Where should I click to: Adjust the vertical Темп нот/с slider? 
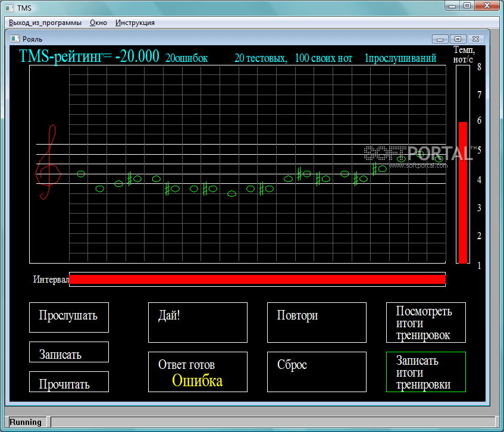coord(463,164)
